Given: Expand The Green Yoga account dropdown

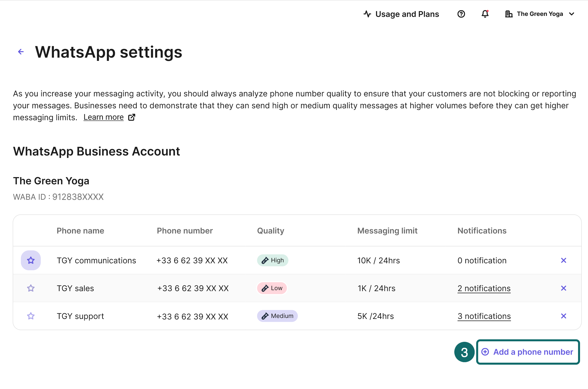Looking at the screenshot, I should [540, 14].
